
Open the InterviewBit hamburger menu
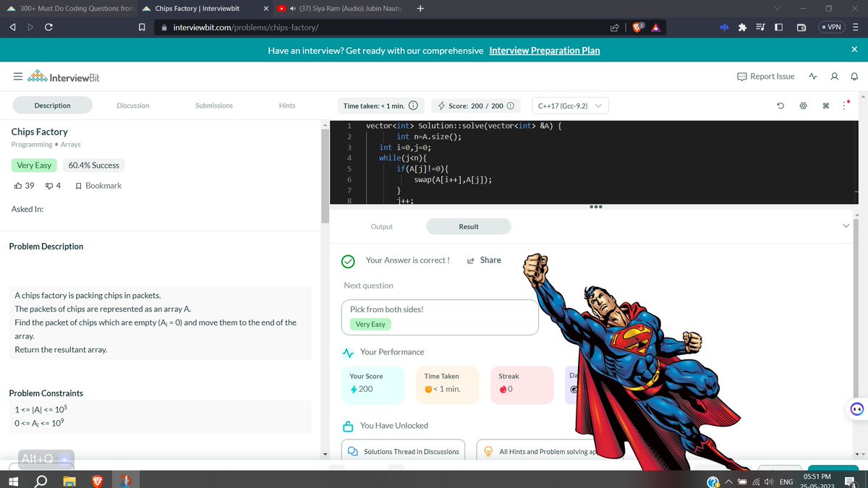17,77
